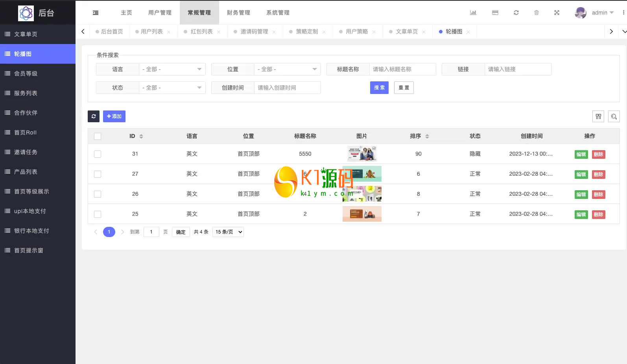Open the 15 条/页 page size selector
This screenshot has height=364, width=627.
(228, 232)
